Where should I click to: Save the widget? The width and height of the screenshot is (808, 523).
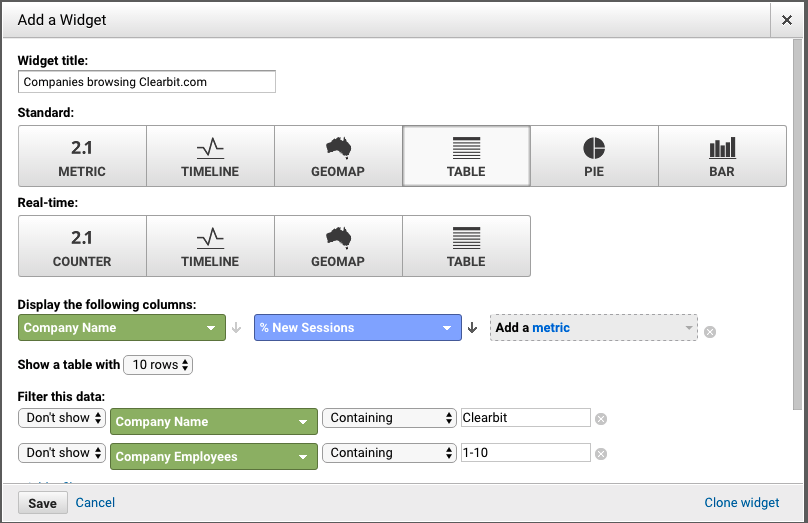pyautogui.click(x=43, y=503)
